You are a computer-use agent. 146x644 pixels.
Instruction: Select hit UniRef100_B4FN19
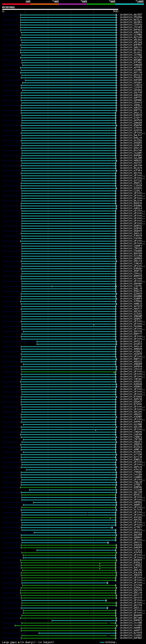[x=131, y=30]
